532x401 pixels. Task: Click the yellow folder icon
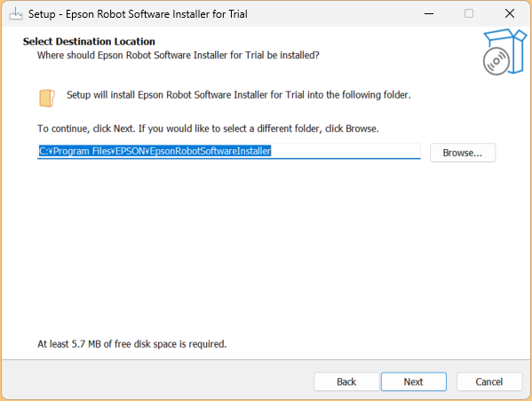47,98
